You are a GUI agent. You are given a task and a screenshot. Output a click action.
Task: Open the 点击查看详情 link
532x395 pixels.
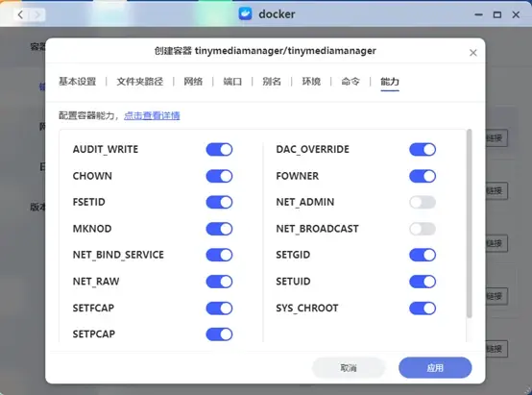[152, 116]
